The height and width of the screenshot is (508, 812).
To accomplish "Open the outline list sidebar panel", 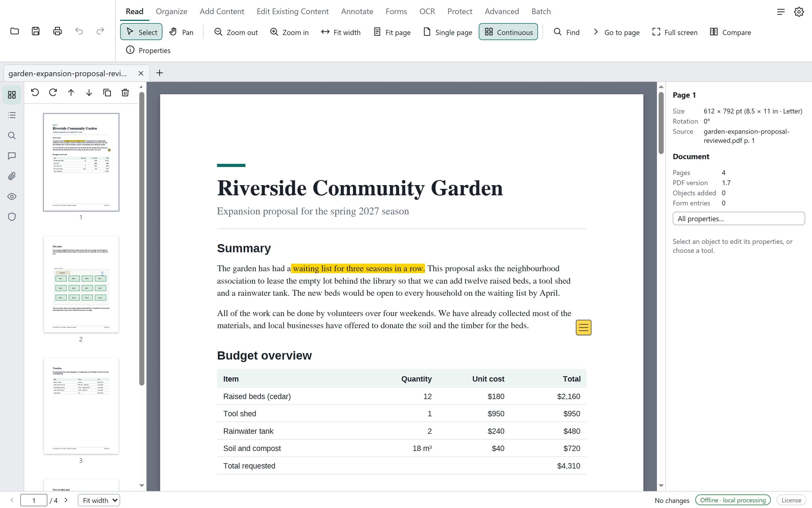I will (x=12, y=115).
